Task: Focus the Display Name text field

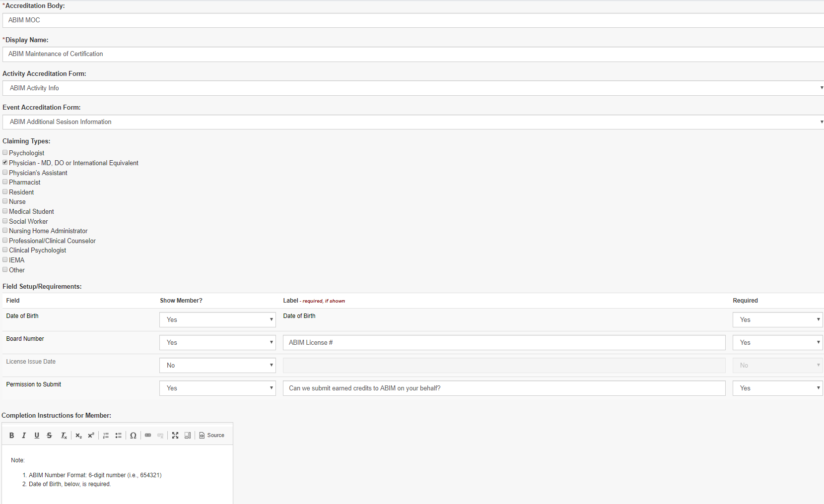Action: [x=412, y=54]
